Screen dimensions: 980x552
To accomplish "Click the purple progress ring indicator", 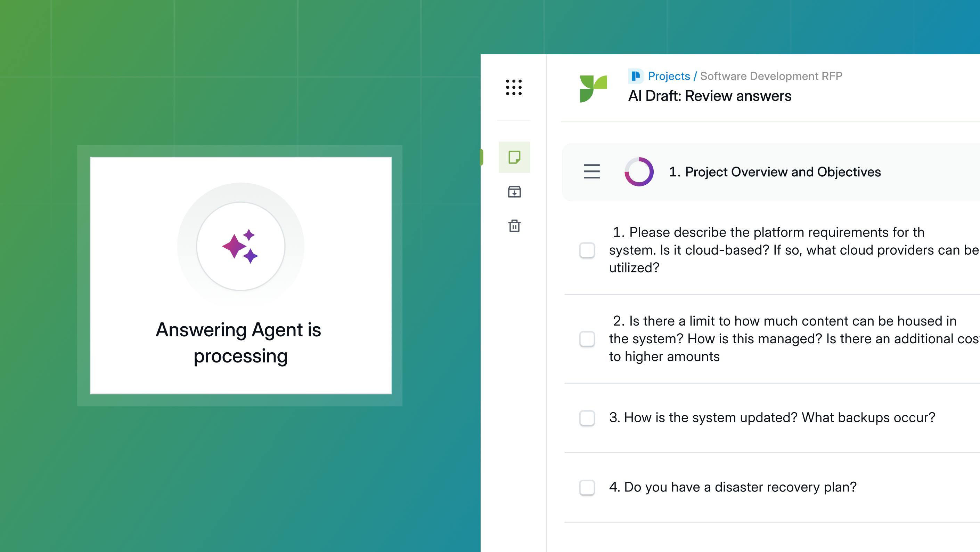I will click(x=639, y=172).
